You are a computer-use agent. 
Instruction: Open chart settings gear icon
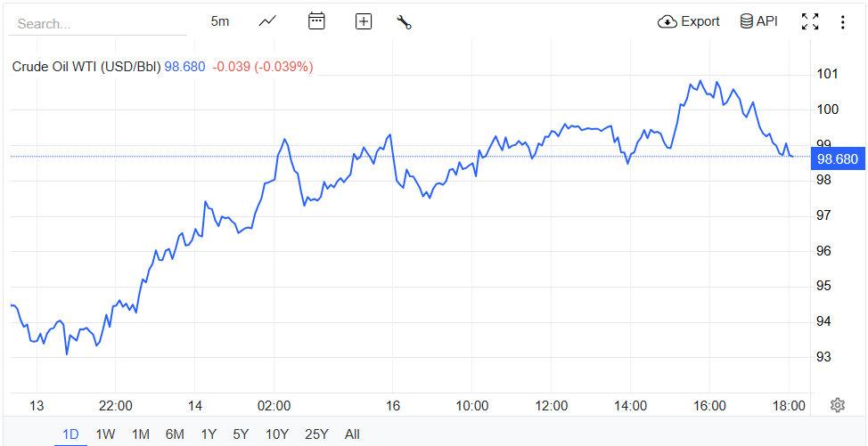coord(838,405)
